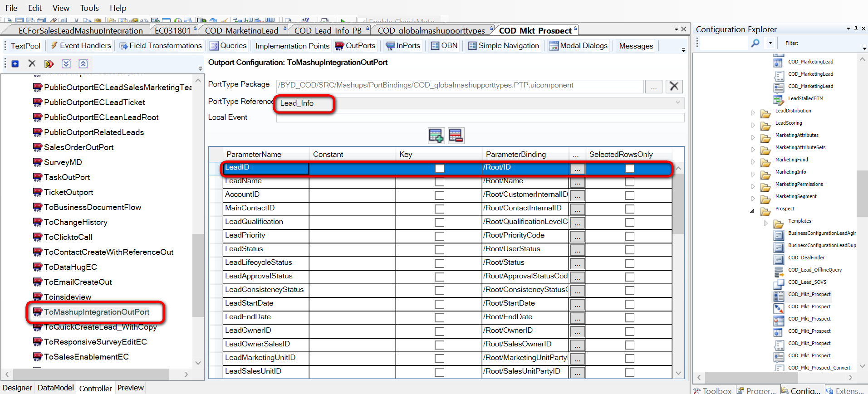Clear PortType Package with X button

[674, 86]
